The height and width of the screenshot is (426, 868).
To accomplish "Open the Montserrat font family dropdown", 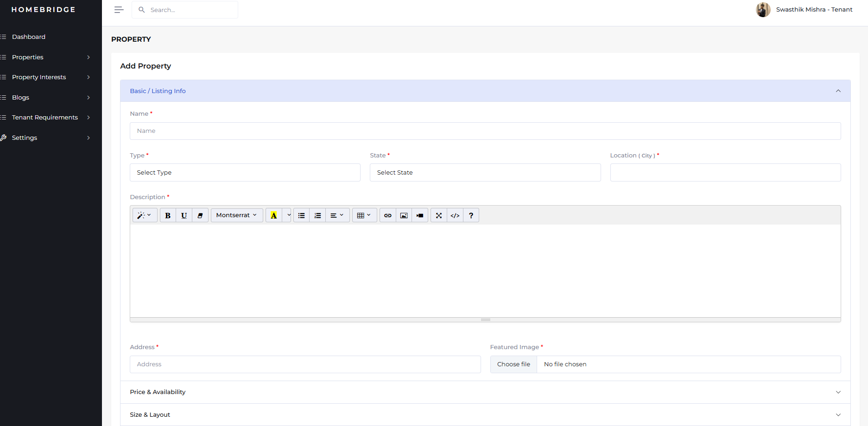I will 236,215.
